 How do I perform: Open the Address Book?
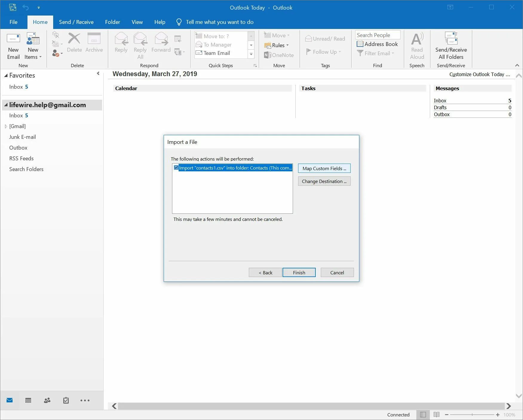click(x=377, y=44)
